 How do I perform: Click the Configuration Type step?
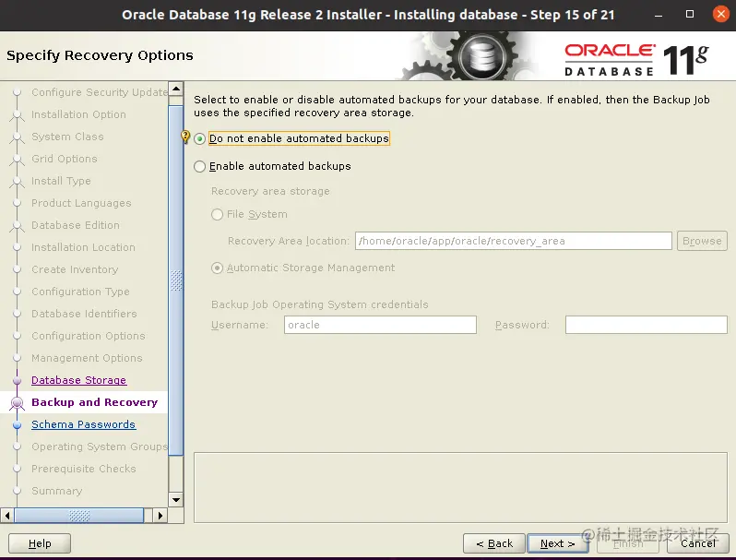click(x=80, y=292)
